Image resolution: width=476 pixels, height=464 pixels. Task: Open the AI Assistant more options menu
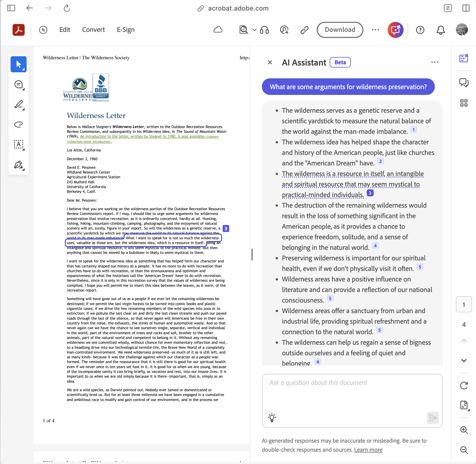pyautogui.click(x=435, y=62)
